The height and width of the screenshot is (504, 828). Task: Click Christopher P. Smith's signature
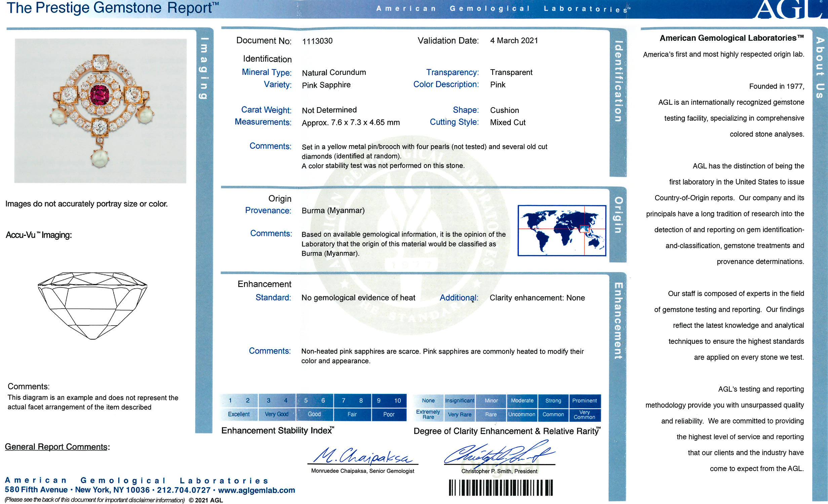click(x=499, y=454)
